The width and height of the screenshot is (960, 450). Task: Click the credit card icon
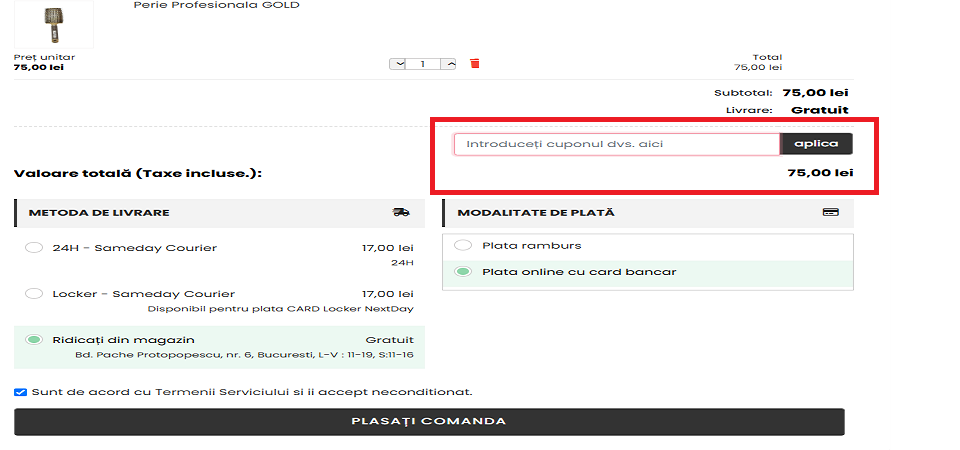(829, 213)
